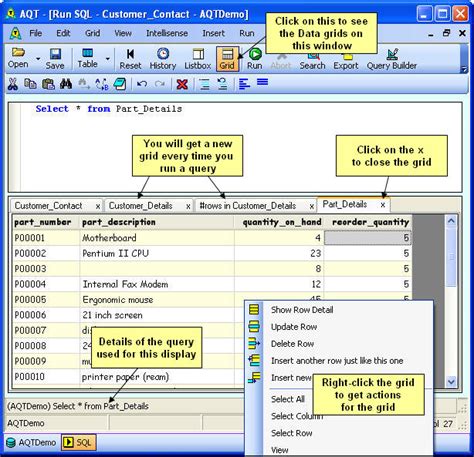Click the indent lines icon

pos(204,84)
